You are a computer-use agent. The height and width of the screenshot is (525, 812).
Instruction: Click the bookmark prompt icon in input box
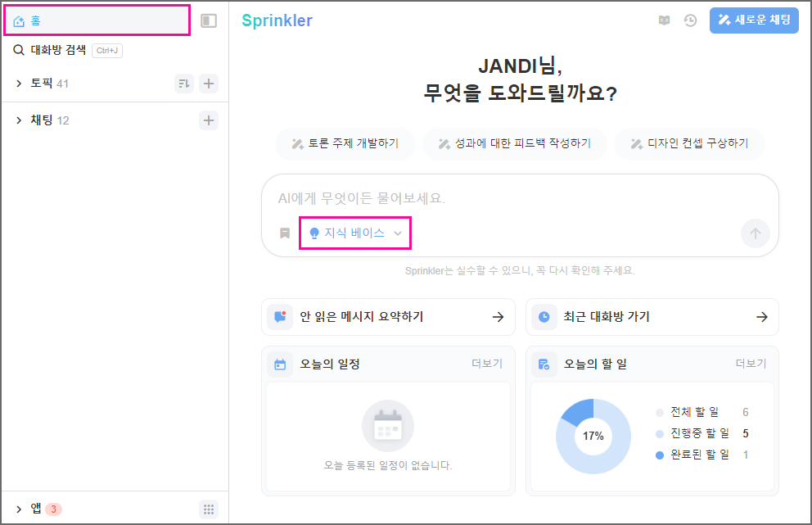[x=285, y=233]
